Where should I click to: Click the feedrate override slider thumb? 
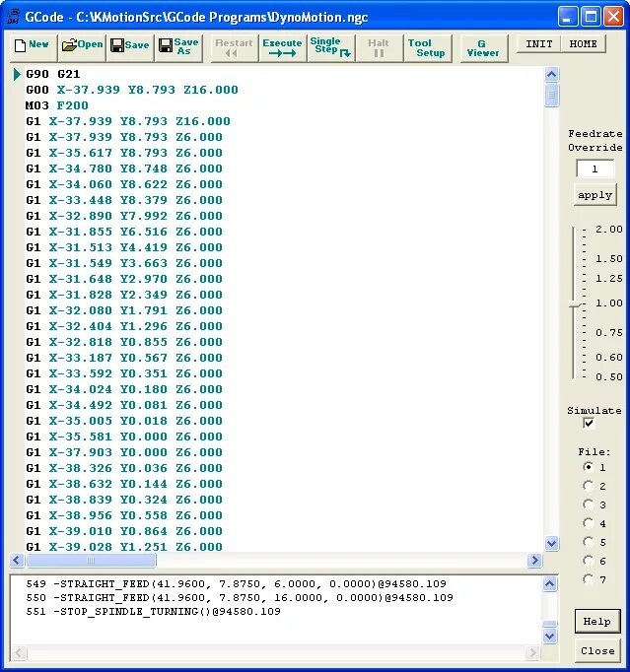[x=575, y=304]
